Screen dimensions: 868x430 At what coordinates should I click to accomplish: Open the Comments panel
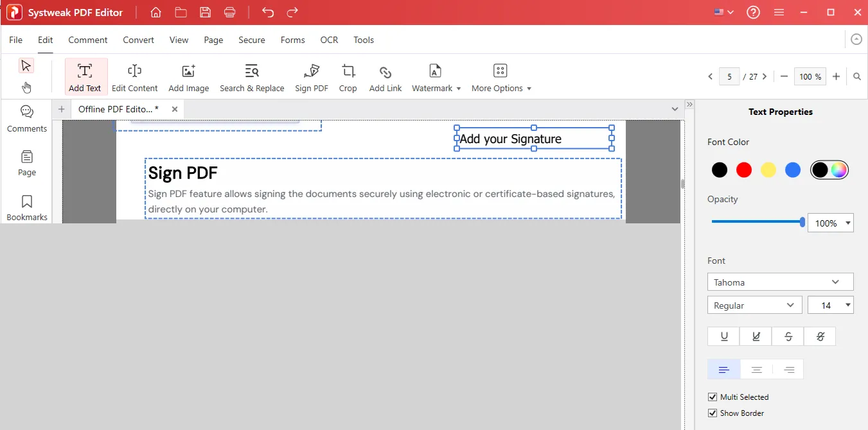click(x=26, y=118)
